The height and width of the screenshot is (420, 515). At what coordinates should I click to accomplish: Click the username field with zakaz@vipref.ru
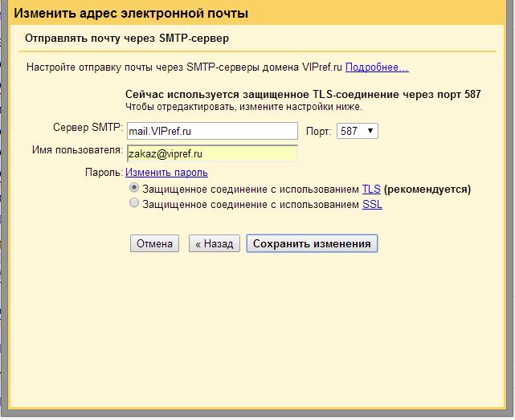(212, 153)
